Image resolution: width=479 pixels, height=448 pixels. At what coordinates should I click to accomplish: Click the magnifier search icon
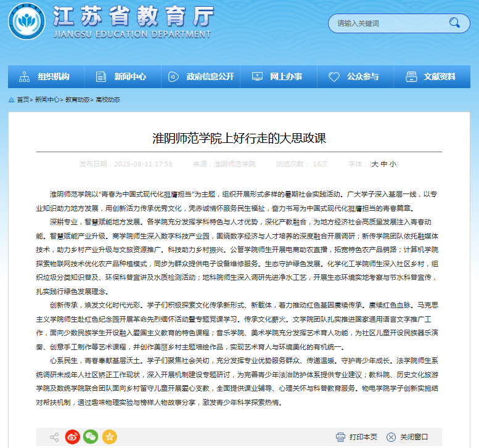pos(454,23)
